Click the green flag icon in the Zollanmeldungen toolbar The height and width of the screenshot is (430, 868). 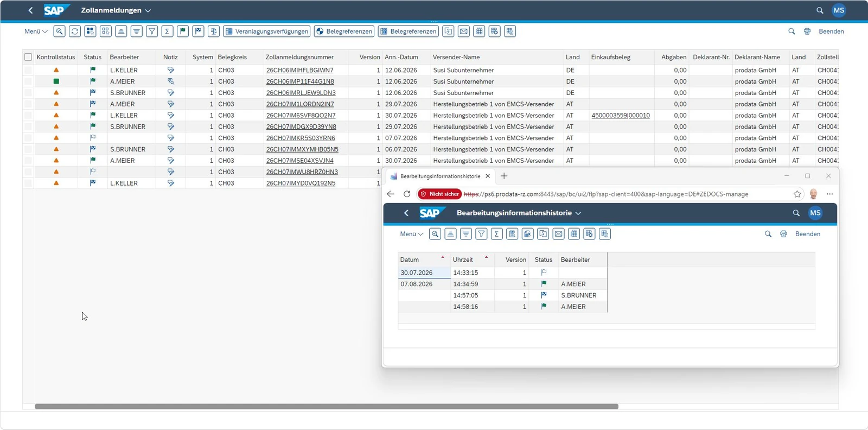tap(183, 31)
